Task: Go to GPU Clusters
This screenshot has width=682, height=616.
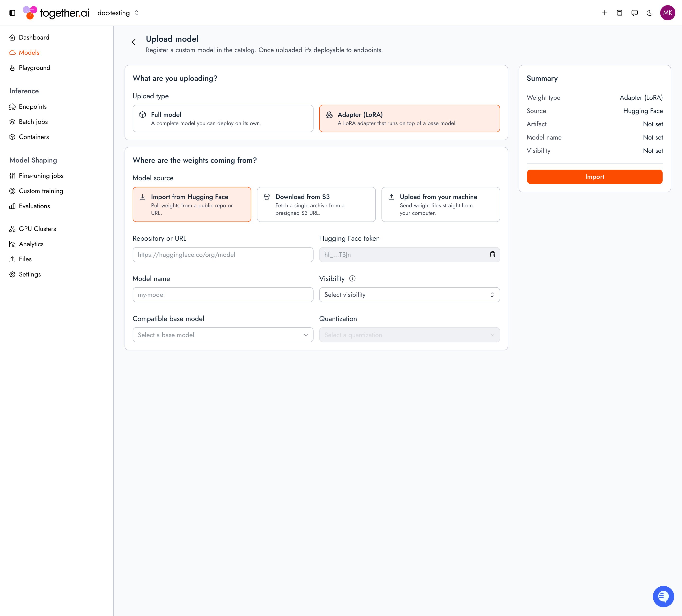Action: [x=32, y=229]
